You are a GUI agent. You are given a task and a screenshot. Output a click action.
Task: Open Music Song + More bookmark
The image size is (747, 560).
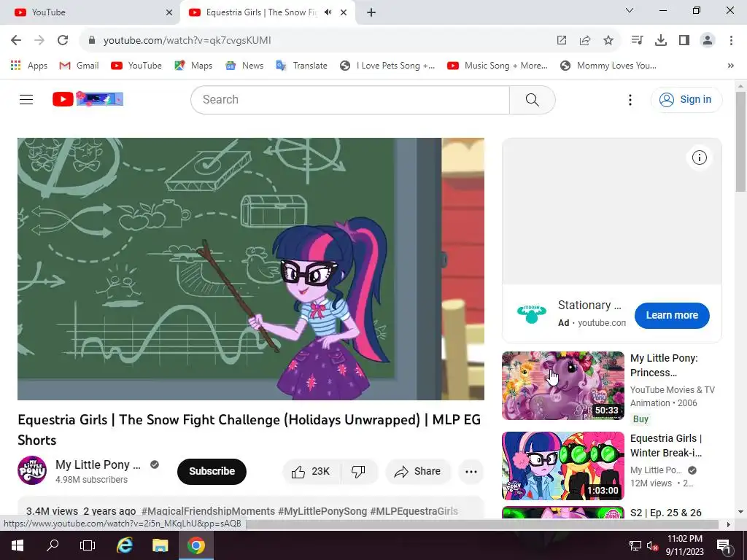pos(498,66)
